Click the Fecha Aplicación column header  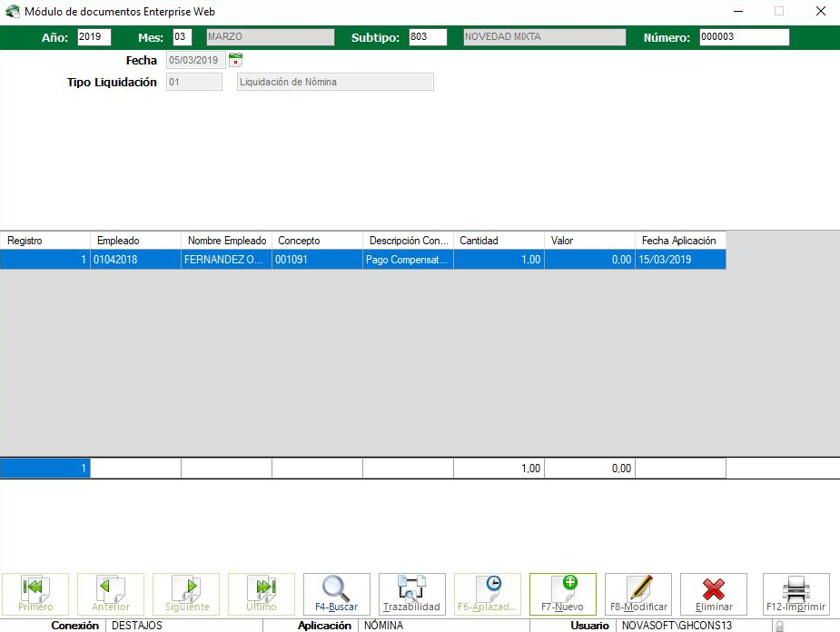[x=679, y=241]
